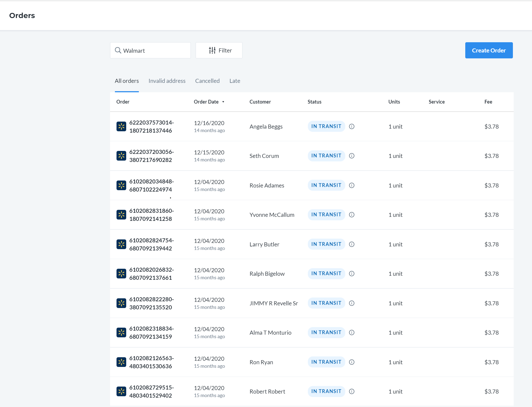
Task: Focus the Walmart search input field
Action: [150, 50]
